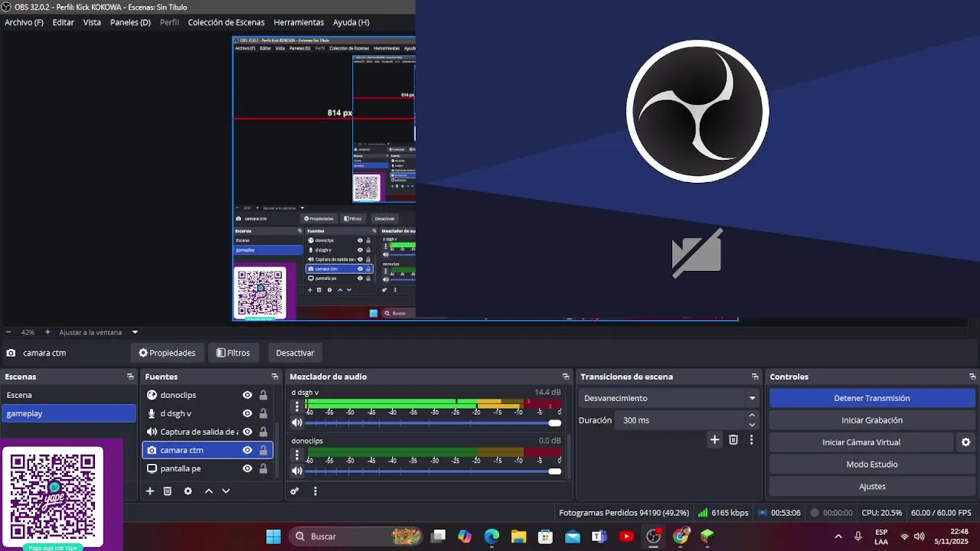Open Microsoft Edge from the taskbar

tap(492, 536)
